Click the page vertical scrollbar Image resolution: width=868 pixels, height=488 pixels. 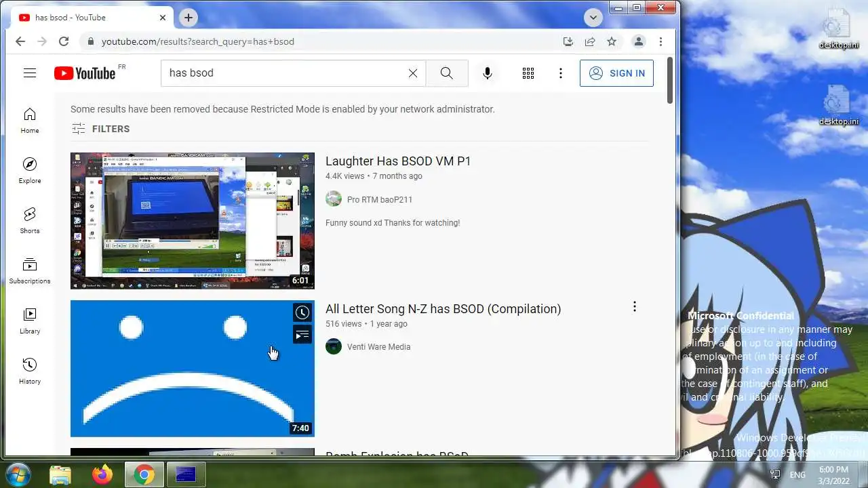670,81
